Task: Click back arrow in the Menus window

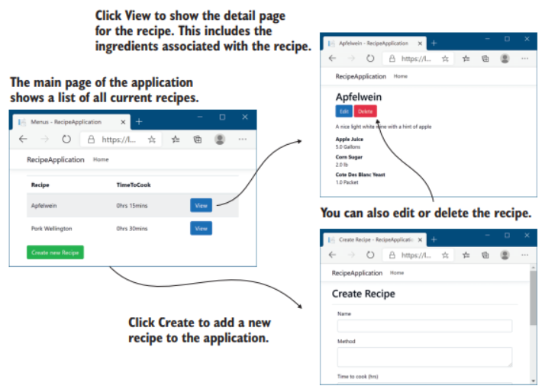Action: click(23, 140)
